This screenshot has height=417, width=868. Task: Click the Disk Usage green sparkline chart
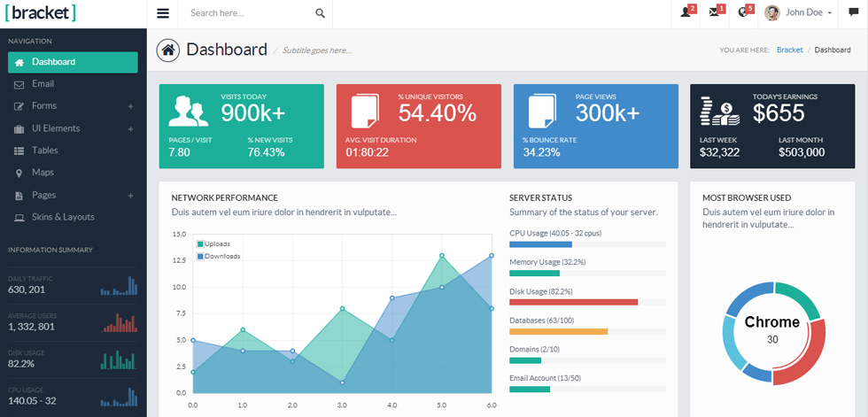point(119,359)
